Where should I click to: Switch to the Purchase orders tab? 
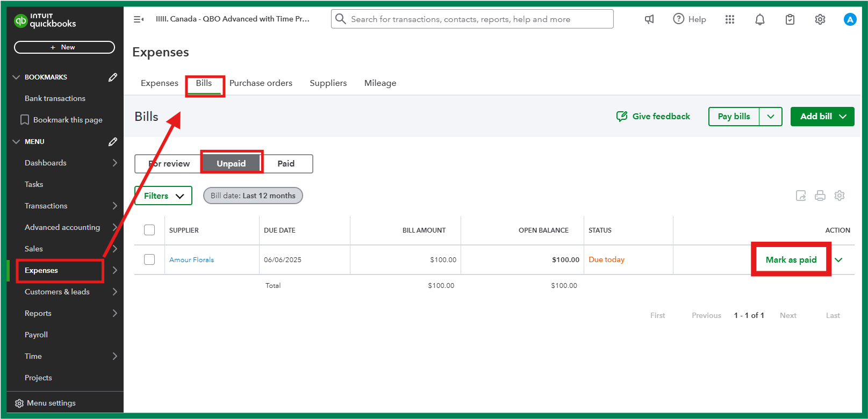click(261, 83)
